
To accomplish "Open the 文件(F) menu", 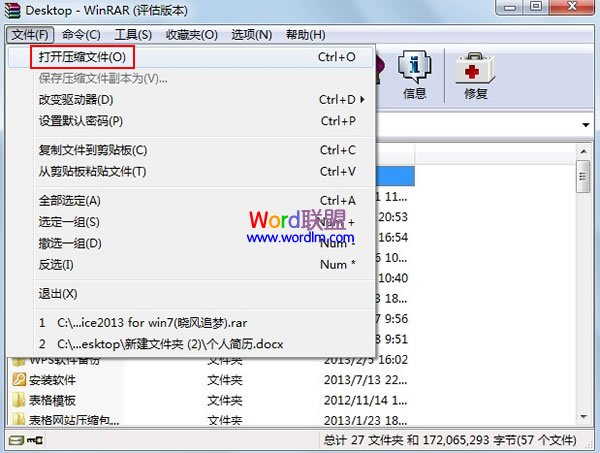I will (x=30, y=35).
